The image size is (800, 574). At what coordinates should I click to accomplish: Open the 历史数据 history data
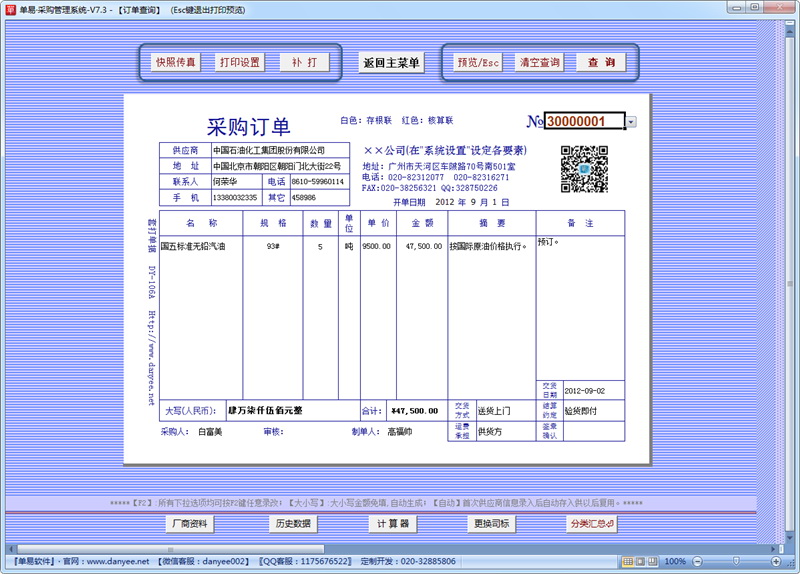pos(293,524)
